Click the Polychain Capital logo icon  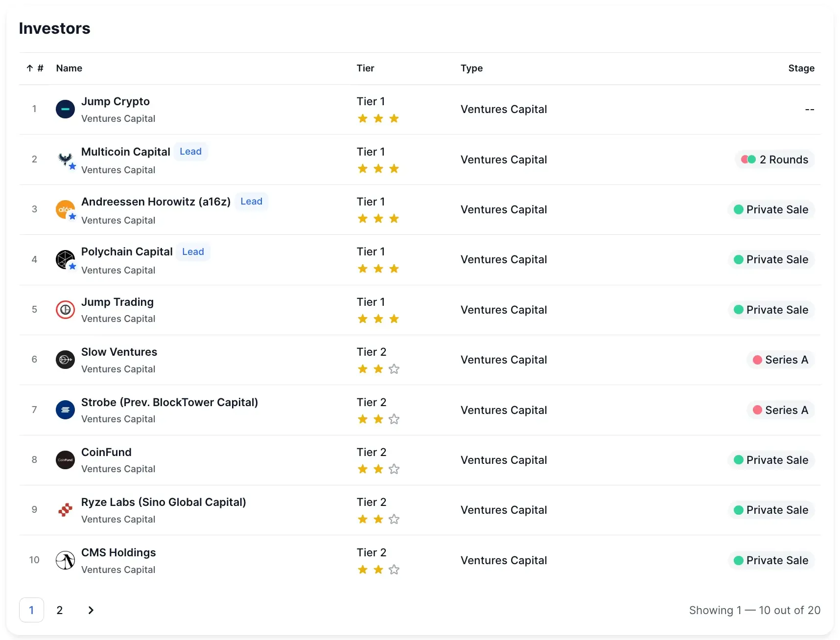65,259
